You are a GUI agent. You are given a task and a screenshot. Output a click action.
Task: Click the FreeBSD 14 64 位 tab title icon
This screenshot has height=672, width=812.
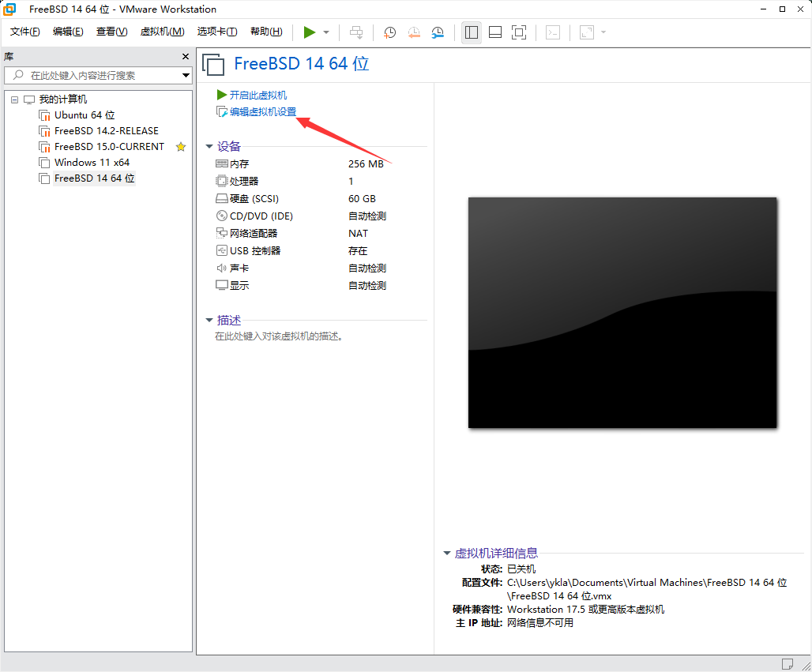212,65
